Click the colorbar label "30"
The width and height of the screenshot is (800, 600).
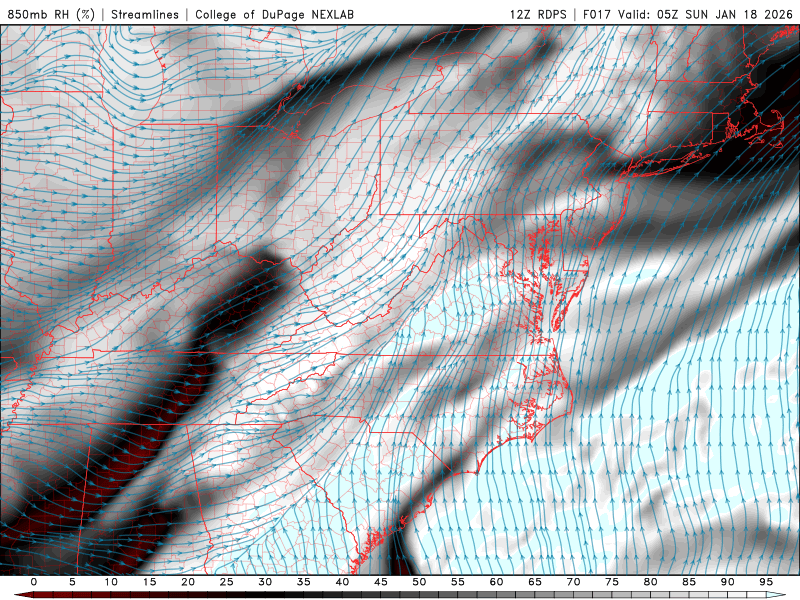(x=265, y=582)
